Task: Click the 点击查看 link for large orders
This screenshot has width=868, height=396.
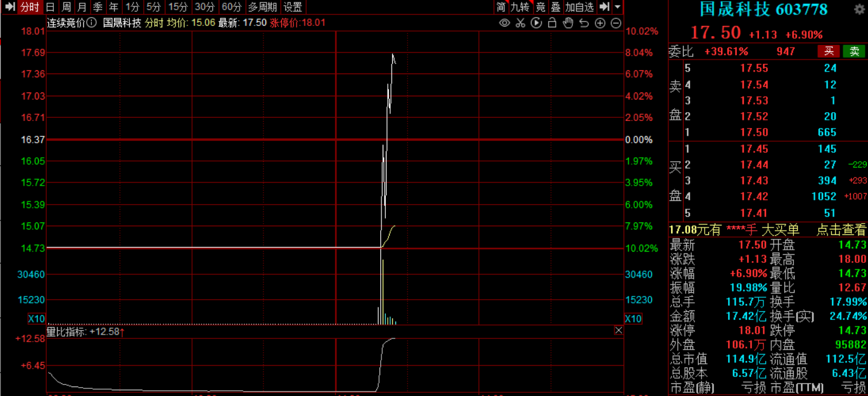Action: (x=841, y=230)
